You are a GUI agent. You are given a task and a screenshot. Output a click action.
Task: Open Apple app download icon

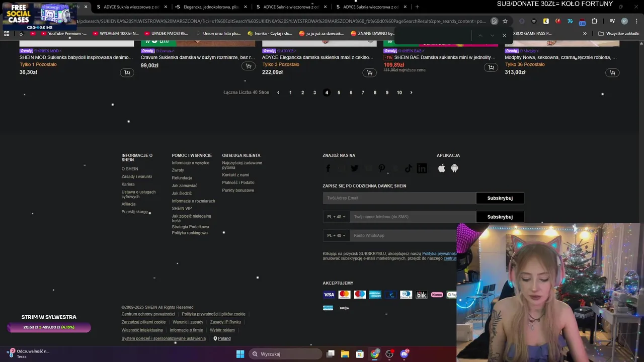point(442,168)
